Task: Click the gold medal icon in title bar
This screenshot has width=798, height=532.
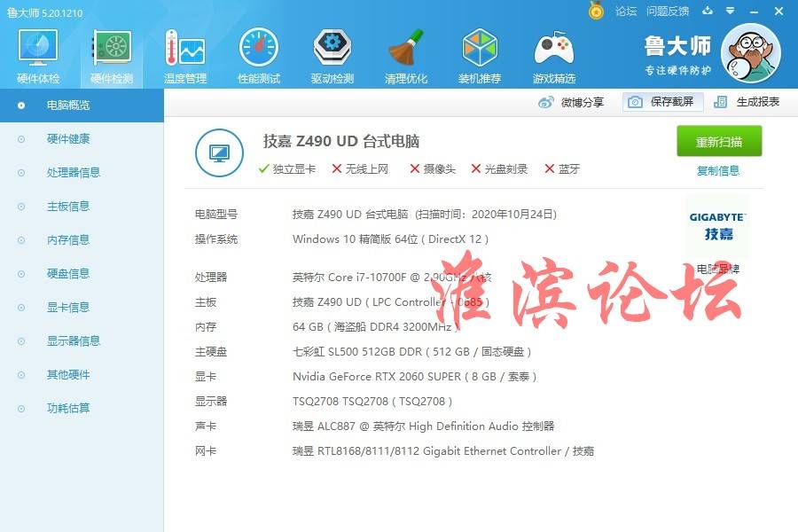Action: point(596,11)
